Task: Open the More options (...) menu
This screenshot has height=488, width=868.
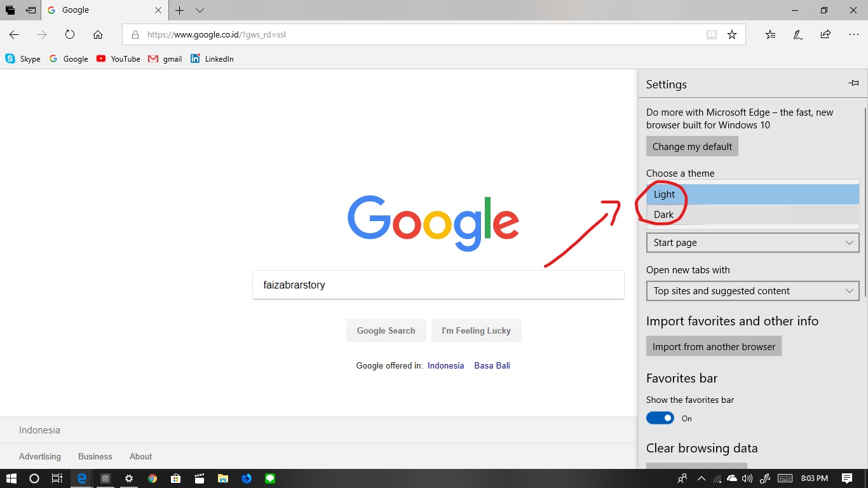Action: click(x=853, y=35)
